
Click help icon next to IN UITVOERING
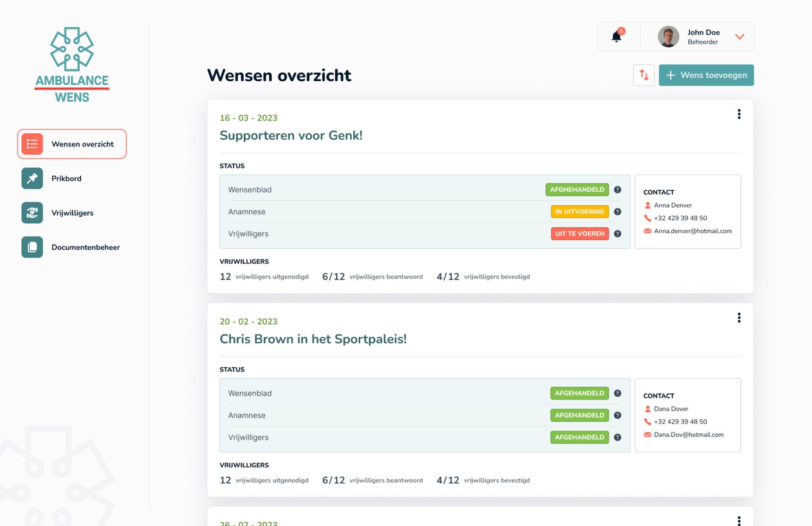(617, 212)
